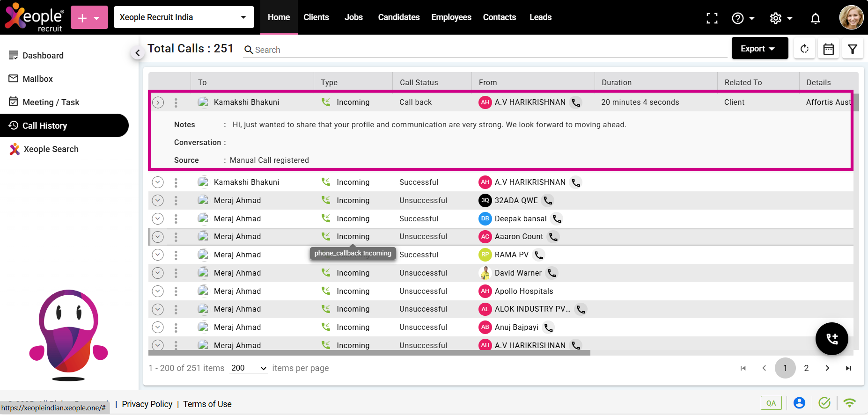Viewport: 868px width, 415px height.
Task: Go to page 2 of results
Action: 806,368
